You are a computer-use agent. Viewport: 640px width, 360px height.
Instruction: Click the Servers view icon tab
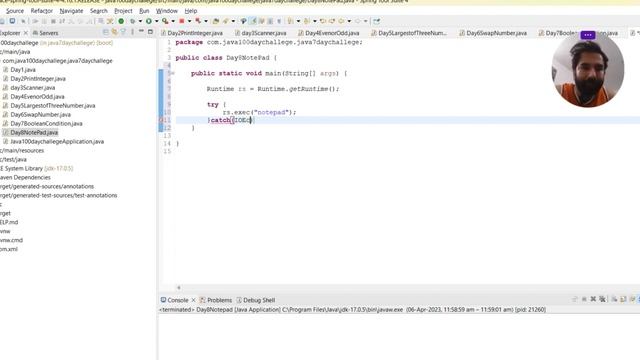pos(45,33)
